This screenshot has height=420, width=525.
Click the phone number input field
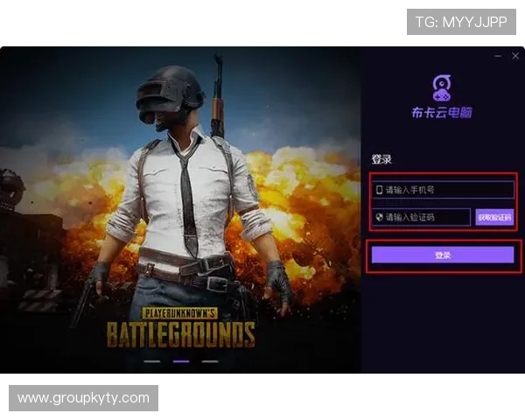(443, 190)
